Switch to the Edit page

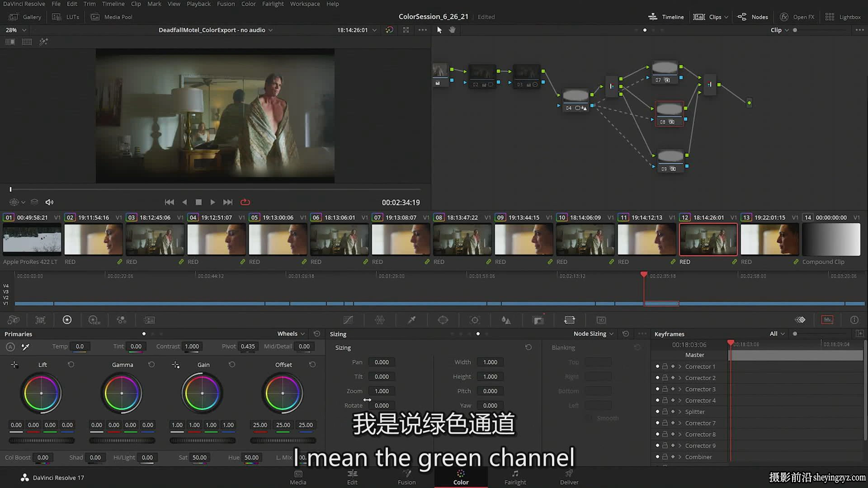352,477
